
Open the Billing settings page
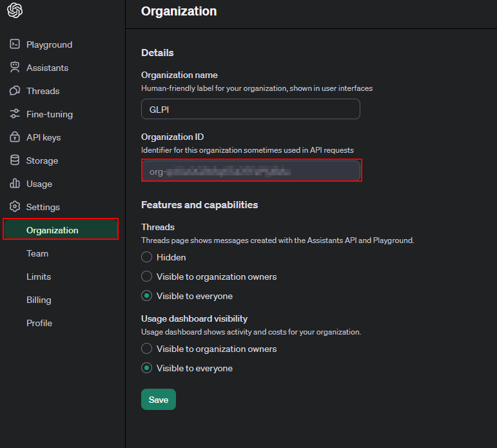coord(39,300)
